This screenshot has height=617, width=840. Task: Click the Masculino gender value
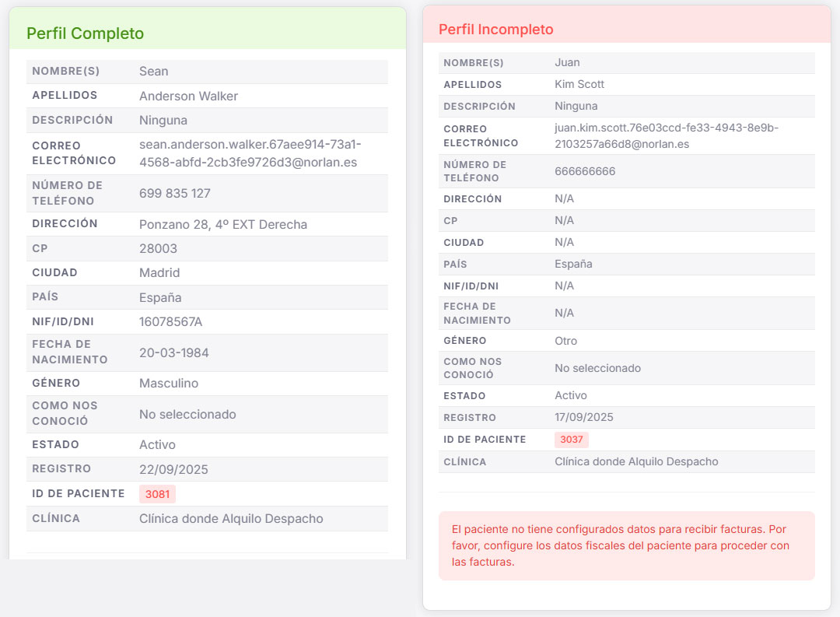point(169,383)
